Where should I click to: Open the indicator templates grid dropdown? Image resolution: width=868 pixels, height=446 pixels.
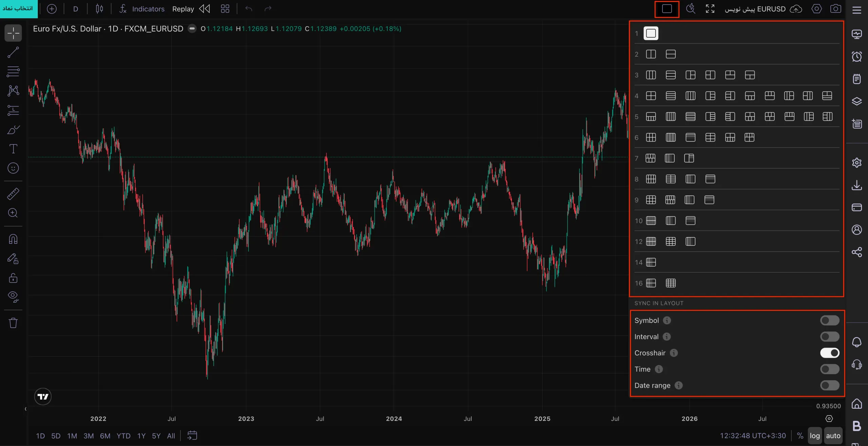[225, 9]
